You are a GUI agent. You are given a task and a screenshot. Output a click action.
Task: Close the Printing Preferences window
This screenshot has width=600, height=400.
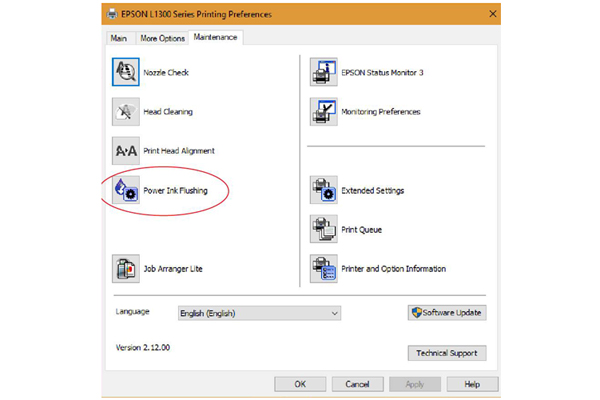click(492, 14)
